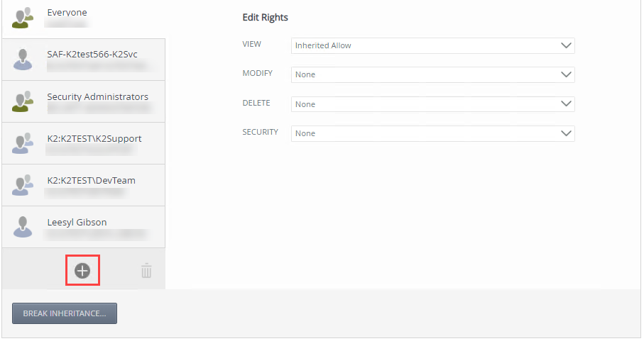Open the SECURITY rights dropdown
The height and width of the screenshot is (346, 644).
432,133
